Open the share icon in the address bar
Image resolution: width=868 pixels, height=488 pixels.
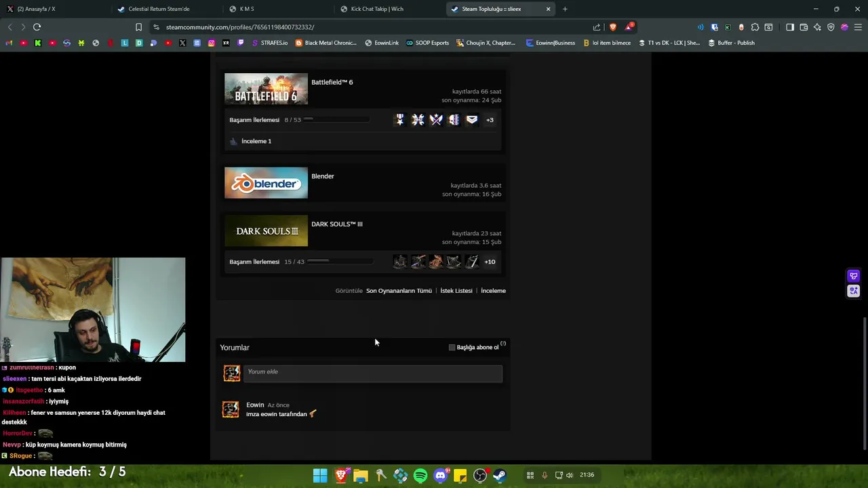[x=597, y=27]
